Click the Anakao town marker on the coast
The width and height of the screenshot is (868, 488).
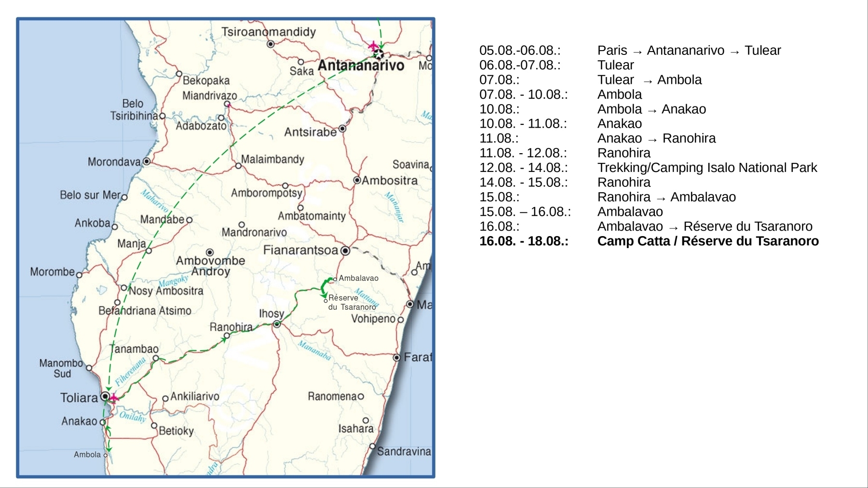point(102,422)
